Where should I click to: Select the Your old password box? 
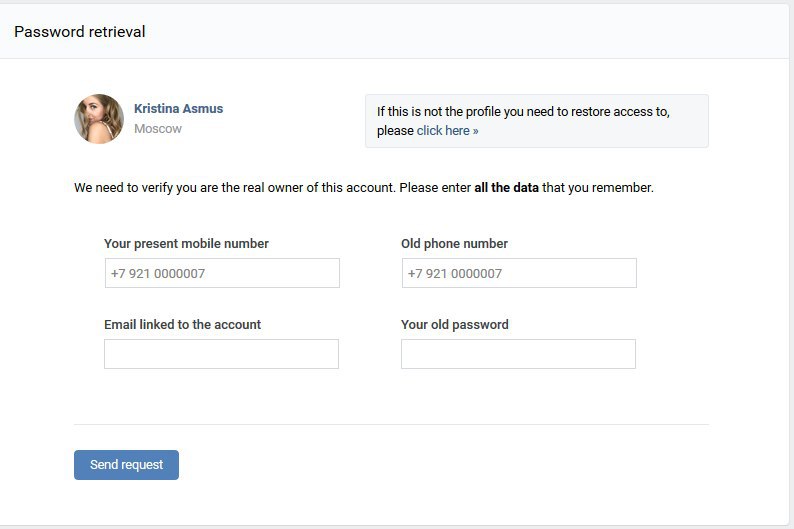(x=518, y=354)
